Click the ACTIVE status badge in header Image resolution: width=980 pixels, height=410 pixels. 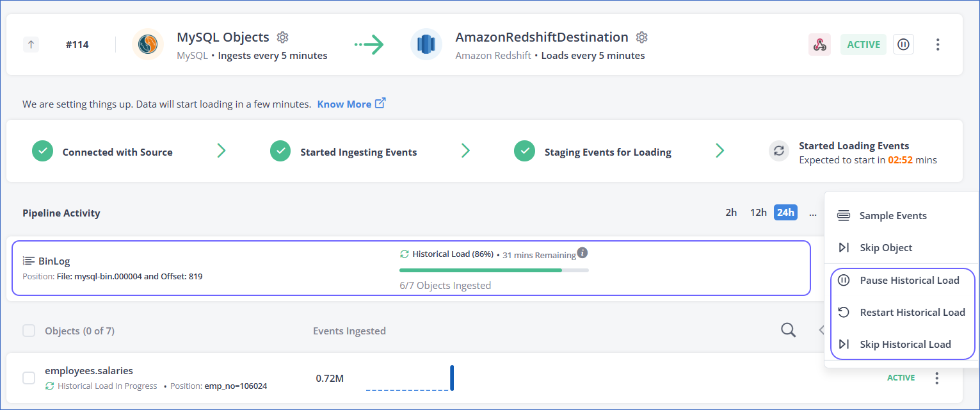(864, 45)
